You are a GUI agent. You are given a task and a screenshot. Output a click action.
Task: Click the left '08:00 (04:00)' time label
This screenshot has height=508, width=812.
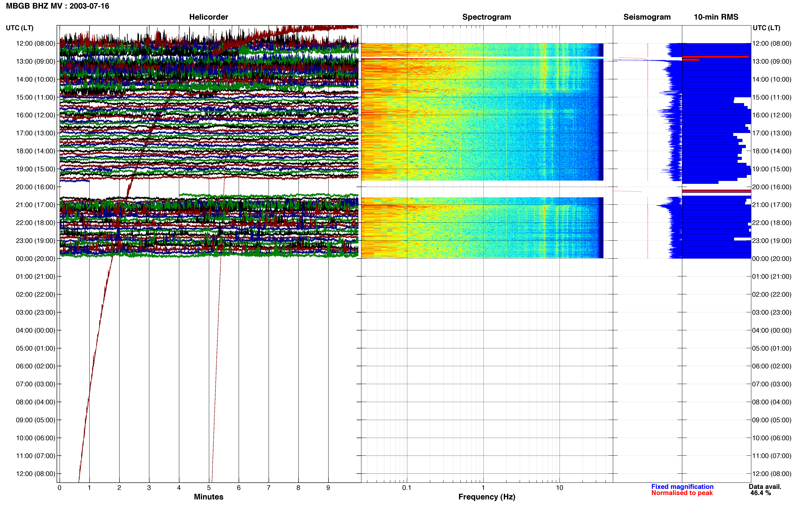coord(36,402)
